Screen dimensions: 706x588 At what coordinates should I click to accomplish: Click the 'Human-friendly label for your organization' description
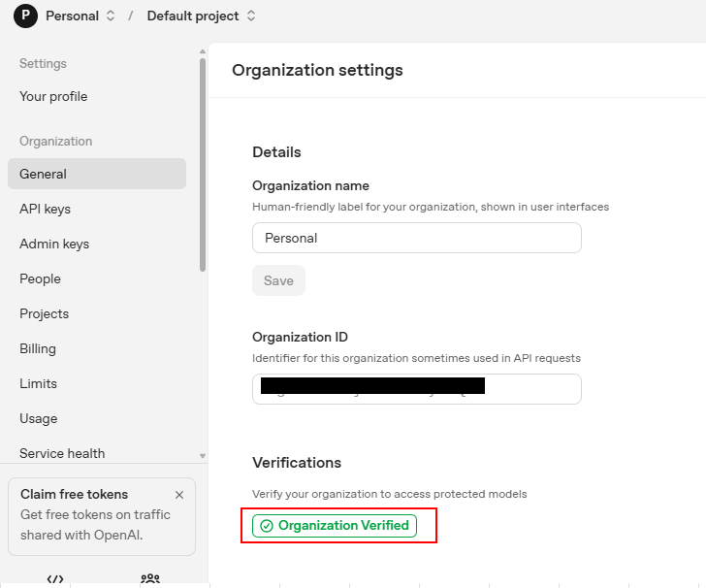pos(431,207)
